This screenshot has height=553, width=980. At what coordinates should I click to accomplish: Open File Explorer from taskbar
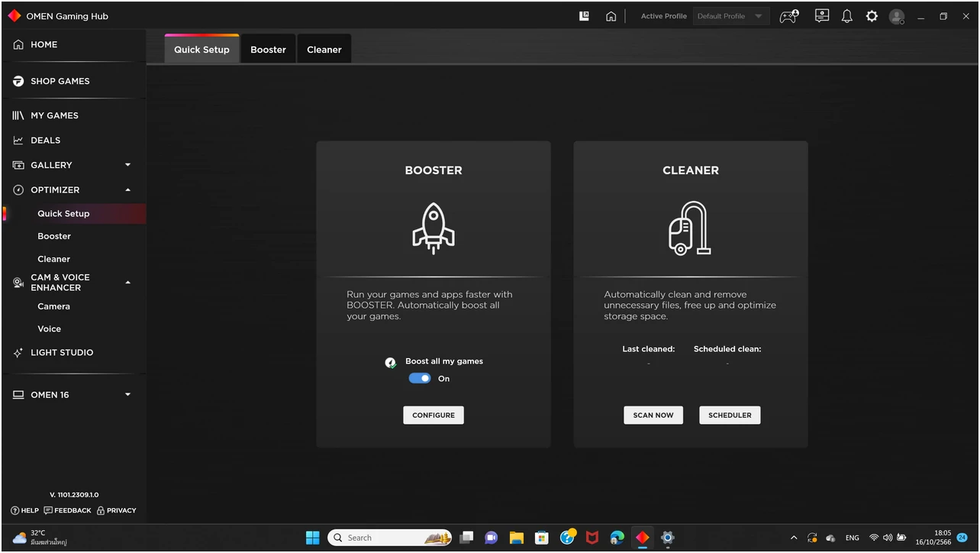point(516,538)
